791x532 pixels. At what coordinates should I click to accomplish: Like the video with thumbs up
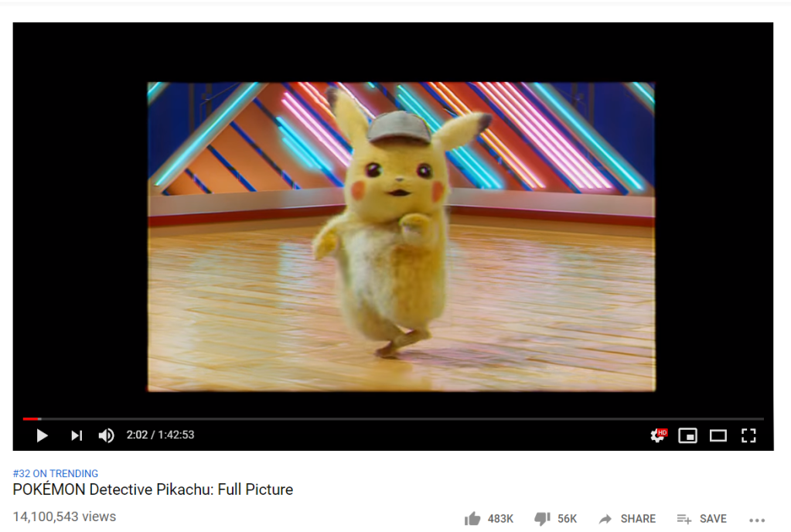pos(472,518)
